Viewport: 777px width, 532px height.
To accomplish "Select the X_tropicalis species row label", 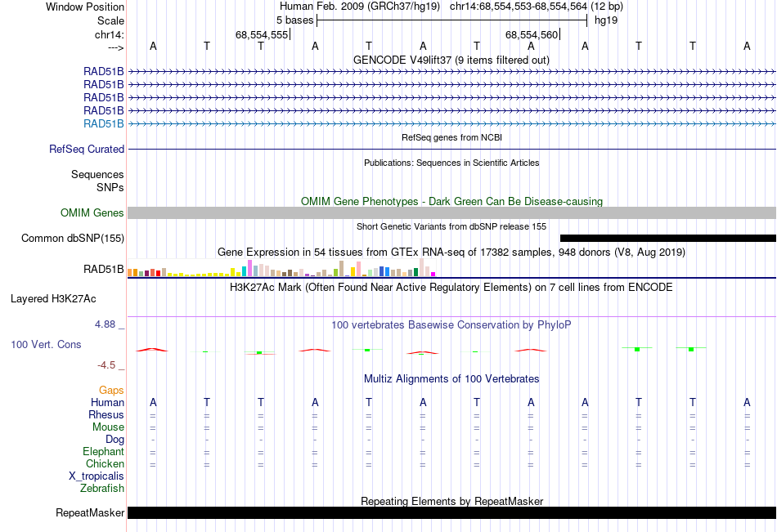I will coord(97,476).
